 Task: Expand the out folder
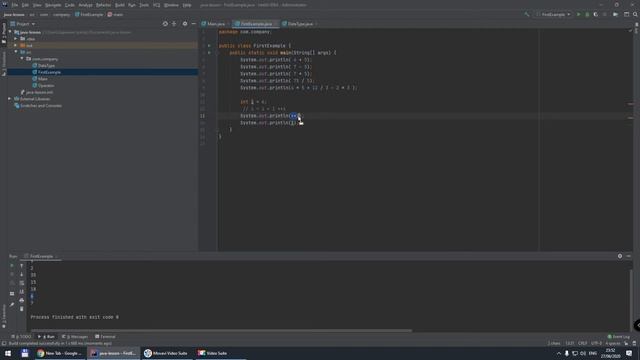[16, 45]
